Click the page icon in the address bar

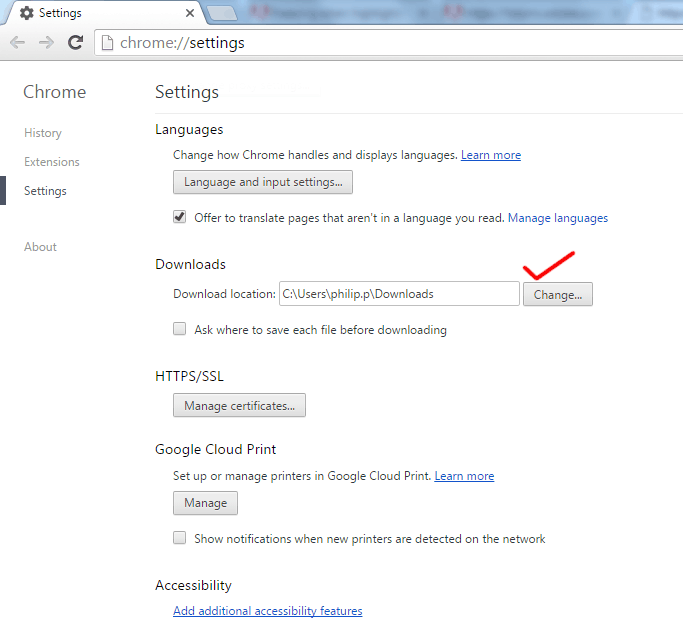tap(107, 43)
